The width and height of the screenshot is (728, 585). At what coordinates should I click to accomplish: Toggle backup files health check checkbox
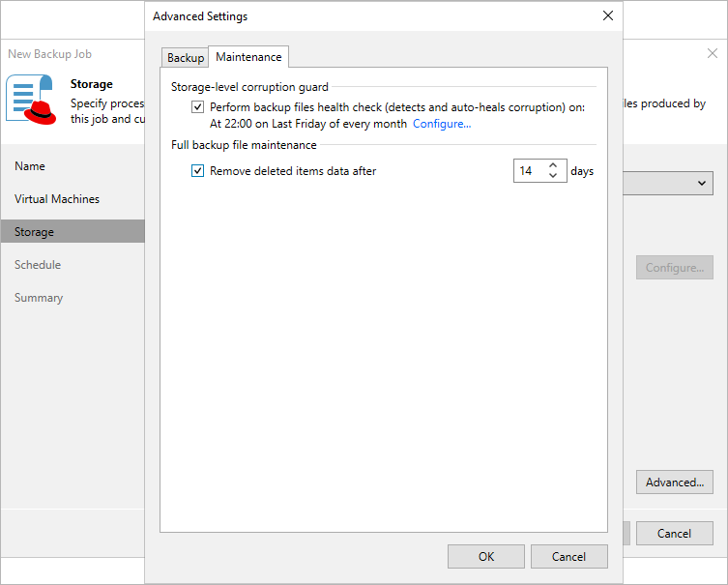coord(197,107)
